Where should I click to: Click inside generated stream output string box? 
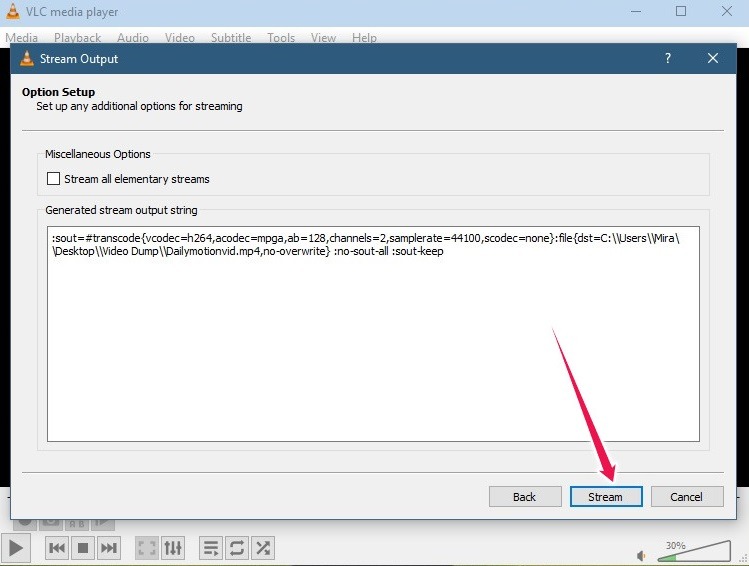[373, 334]
